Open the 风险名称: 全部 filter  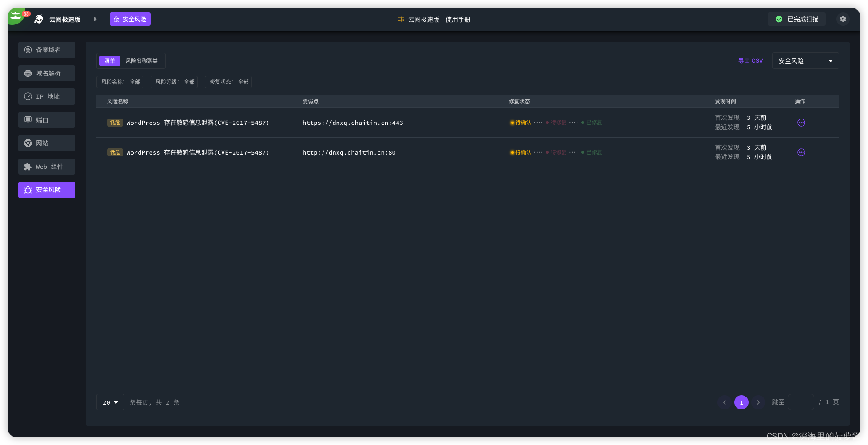[120, 82]
